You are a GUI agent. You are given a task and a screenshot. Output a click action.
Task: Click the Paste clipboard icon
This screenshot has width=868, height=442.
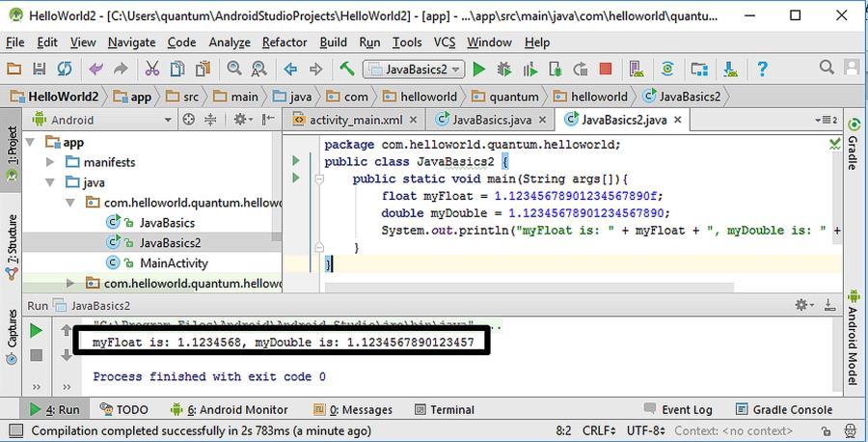pos(203,69)
